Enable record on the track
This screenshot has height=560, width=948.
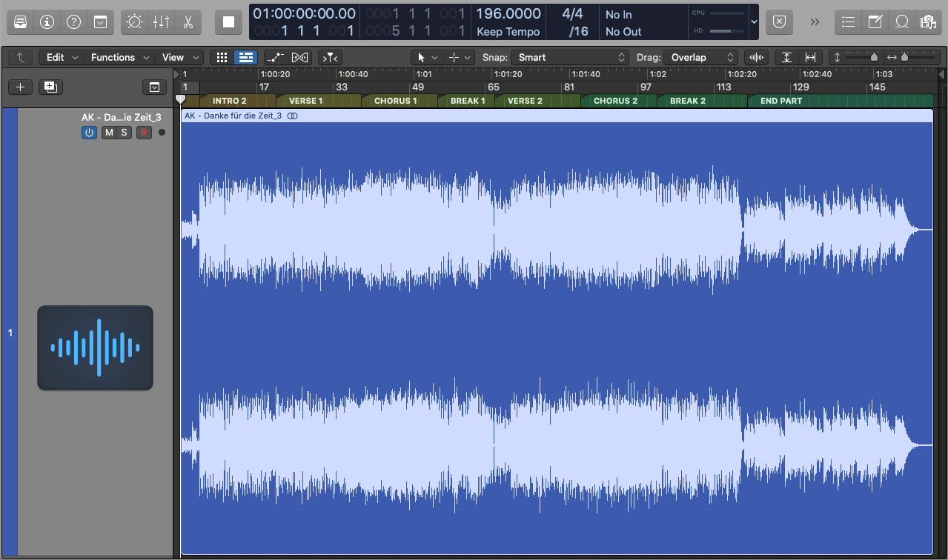tap(144, 133)
